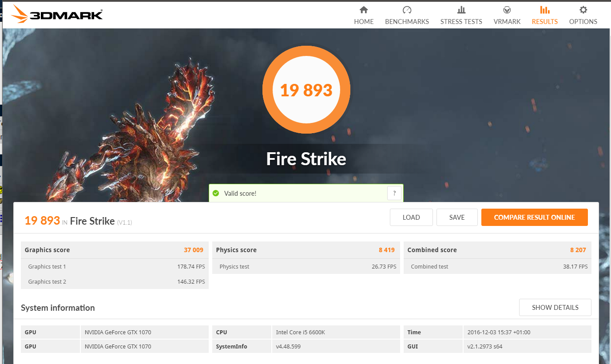Click COMPARE RESULT ONLINE
This screenshot has height=364, width=611.
(x=535, y=217)
